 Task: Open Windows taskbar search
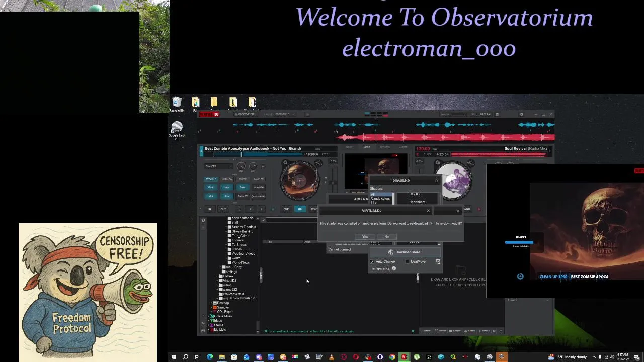[185, 357]
